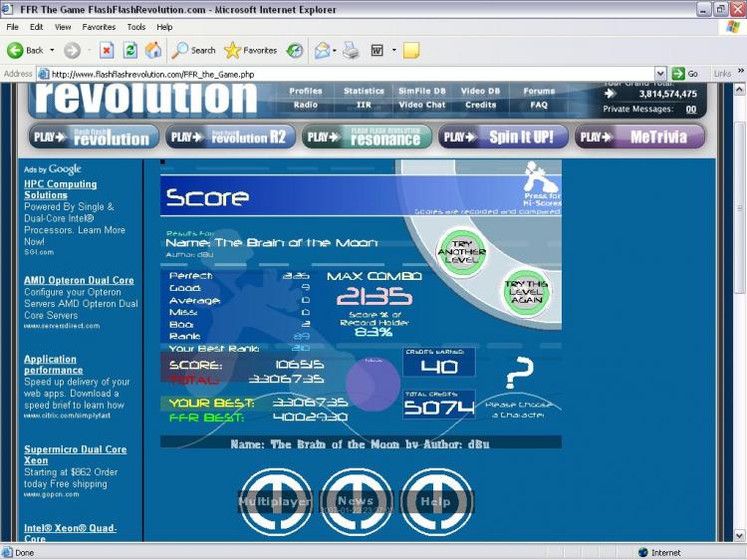
Task: Open the History toolbar icon
Action: (295, 50)
